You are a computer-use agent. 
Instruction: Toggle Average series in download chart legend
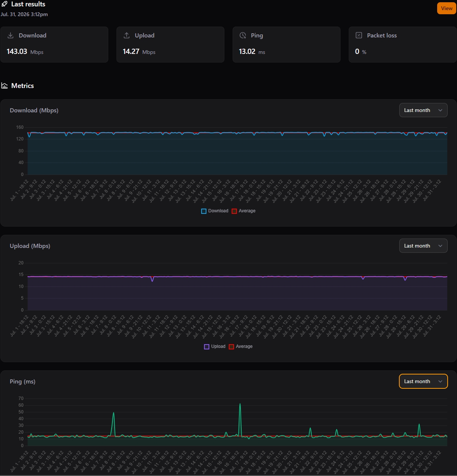tap(243, 211)
